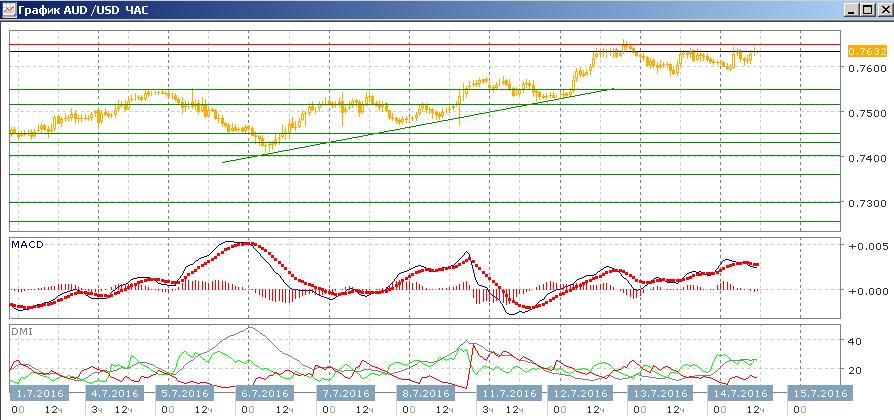
Task: Click the 12.7.2016 date marker
Action: [x=579, y=393]
